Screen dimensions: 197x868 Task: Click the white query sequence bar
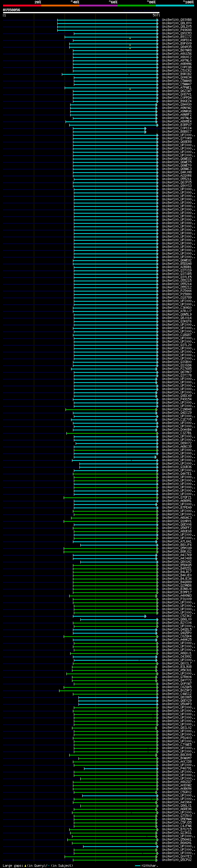click(81, 12)
